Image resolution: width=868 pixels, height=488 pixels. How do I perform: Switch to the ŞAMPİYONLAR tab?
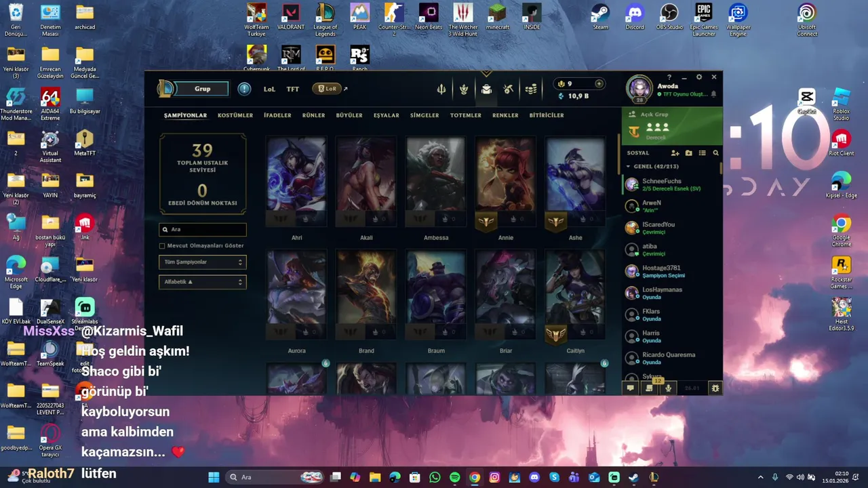(x=185, y=115)
